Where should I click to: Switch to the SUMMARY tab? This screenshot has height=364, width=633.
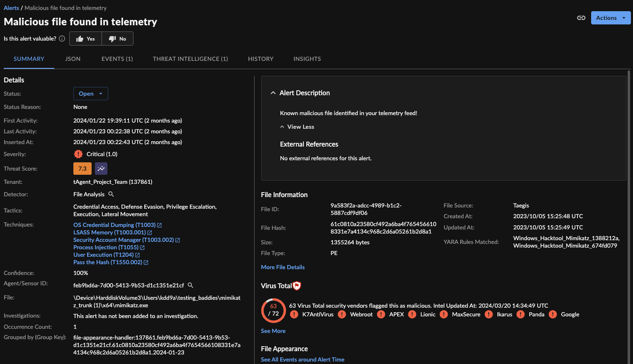click(29, 59)
